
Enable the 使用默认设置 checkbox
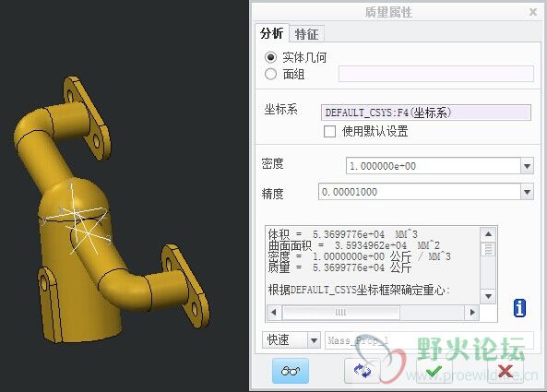pyautogui.click(x=329, y=132)
